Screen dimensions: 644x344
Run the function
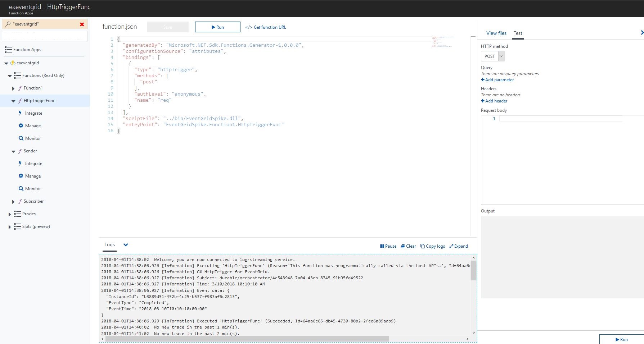(x=217, y=27)
